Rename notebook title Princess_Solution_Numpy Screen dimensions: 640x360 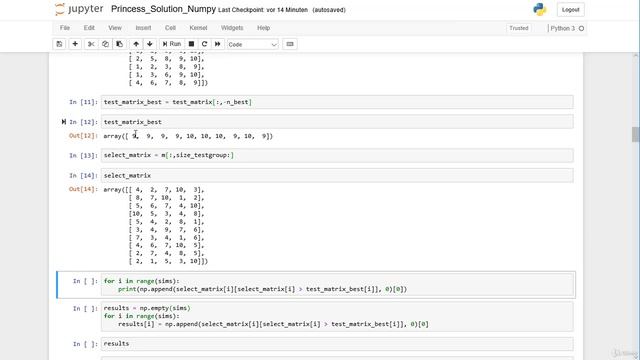tap(163, 9)
